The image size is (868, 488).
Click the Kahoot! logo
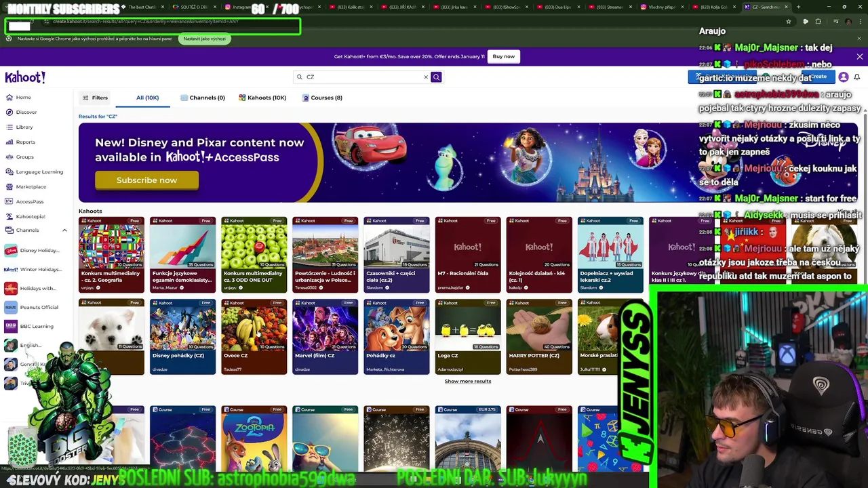[x=25, y=77]
